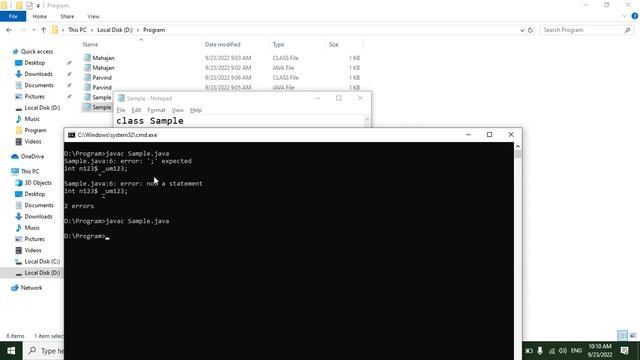
Task: Expand the ribbon with the chevron
Action: pos(624,16)
